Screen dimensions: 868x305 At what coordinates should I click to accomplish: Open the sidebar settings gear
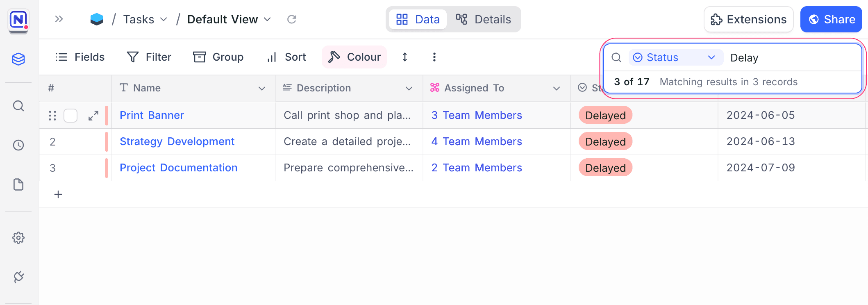point(18,238)
